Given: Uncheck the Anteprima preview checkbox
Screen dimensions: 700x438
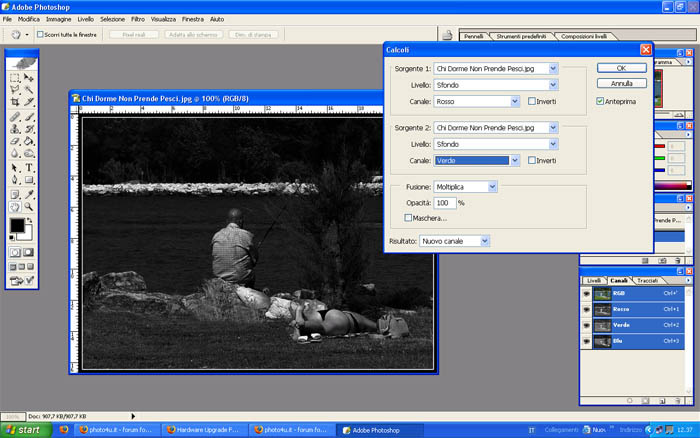Looking at the screenshot, I should click(x=600, y=101).
